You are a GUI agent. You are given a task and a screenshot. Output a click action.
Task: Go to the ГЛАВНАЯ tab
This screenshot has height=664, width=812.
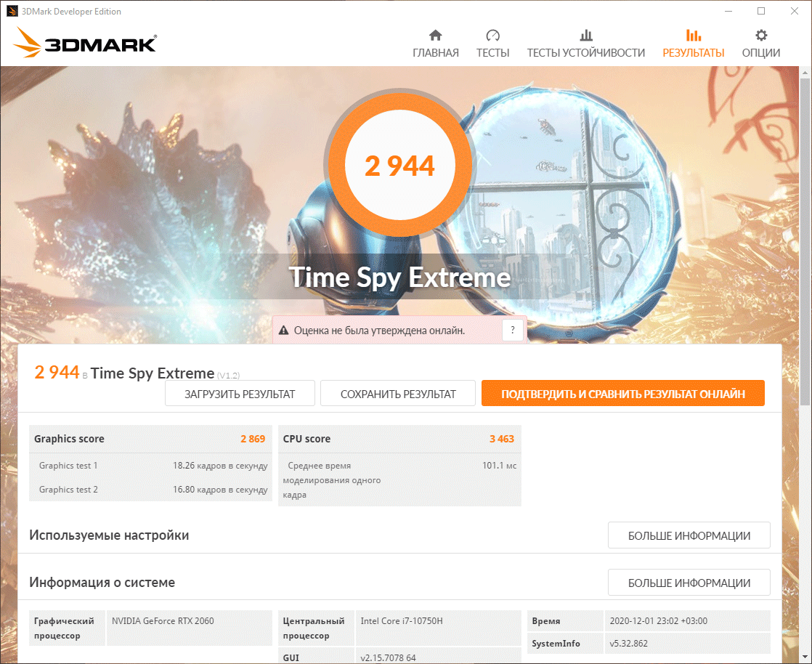[x=436, y=53]
